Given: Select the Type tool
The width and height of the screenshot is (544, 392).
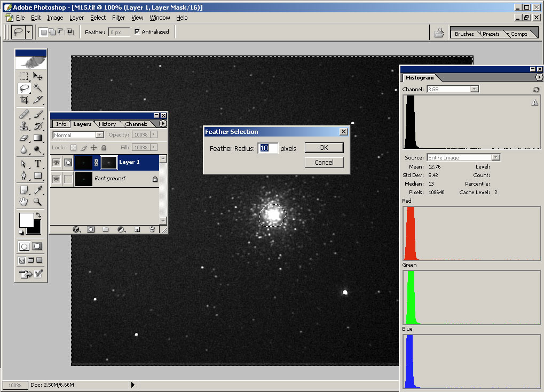Looking at the screenshot, I should (38, 164).
